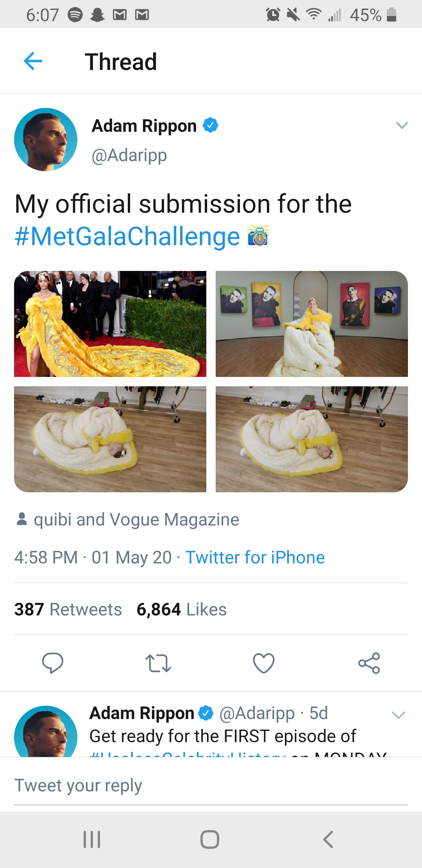Expand options chevron on reply tweet

399,715
